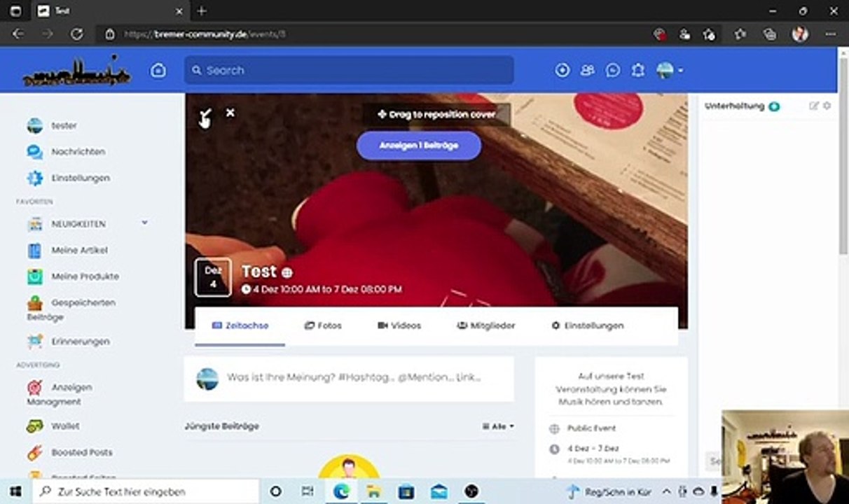Open the browser three-dots menu
Viewport: 849px width, 504px height.
click(830, 34)
